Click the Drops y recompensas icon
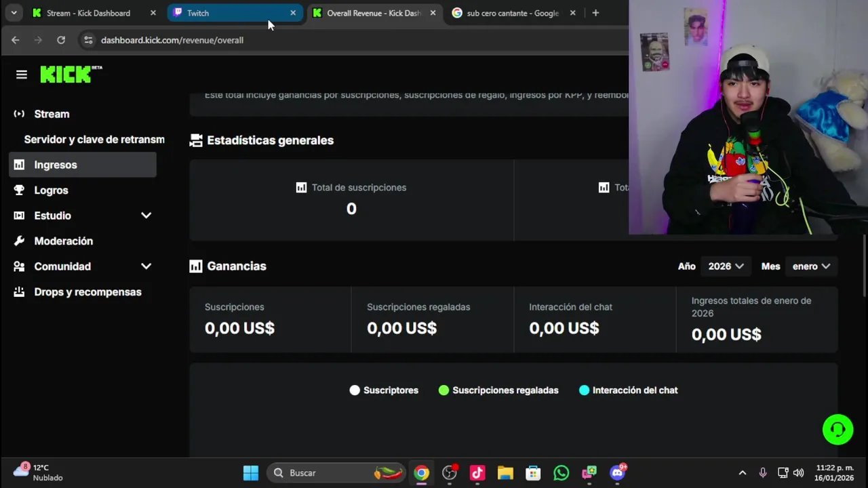This screenshot has height=488, width=868. point(19,292)
